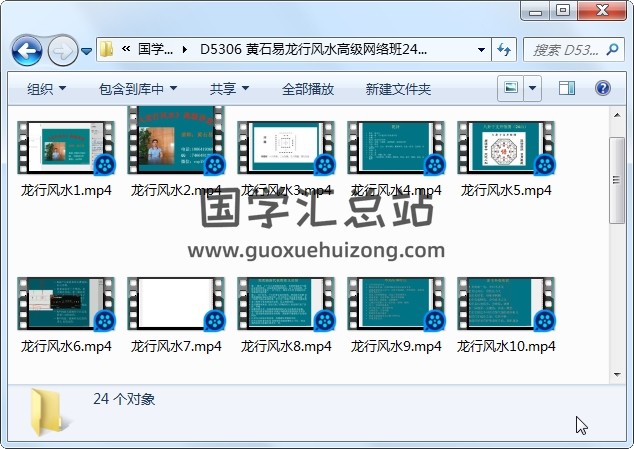Click the folder icon in address bar
The height and width of the screenshot is (449, 634).
click(106, 49)
